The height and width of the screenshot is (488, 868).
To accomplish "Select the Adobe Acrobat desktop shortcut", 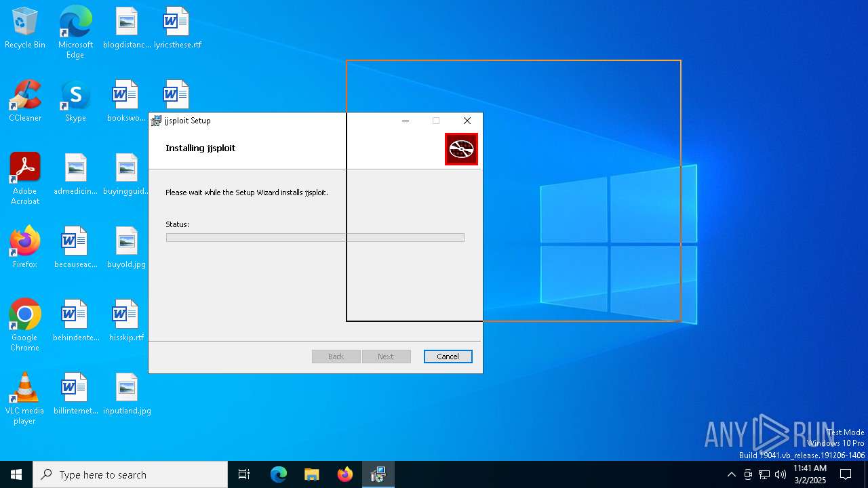I will click(x=25, y=179).
